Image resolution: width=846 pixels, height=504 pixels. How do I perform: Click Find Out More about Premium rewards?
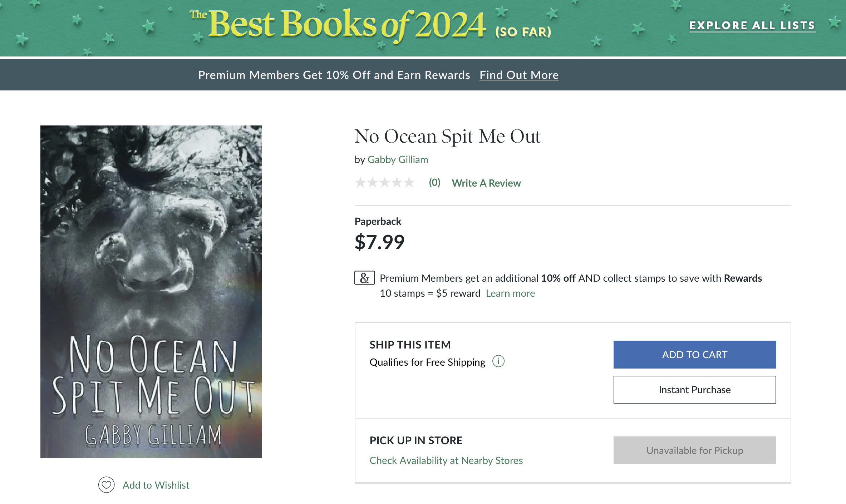point(519,75)
